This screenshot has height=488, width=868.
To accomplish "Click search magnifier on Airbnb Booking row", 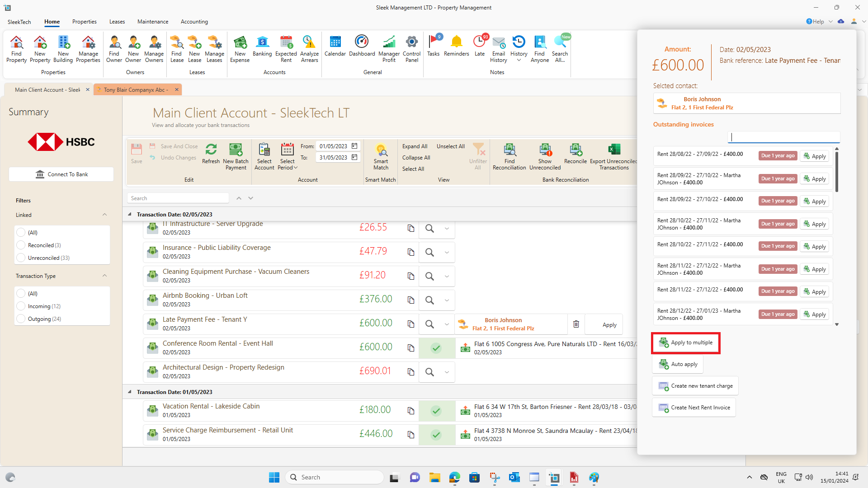I will point(429,300).
